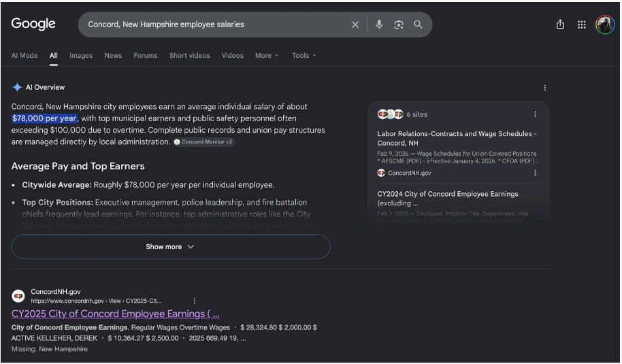Click the highlighted $78,000 per year text
The width and height of the screenshot is (622, 364).
44,118
